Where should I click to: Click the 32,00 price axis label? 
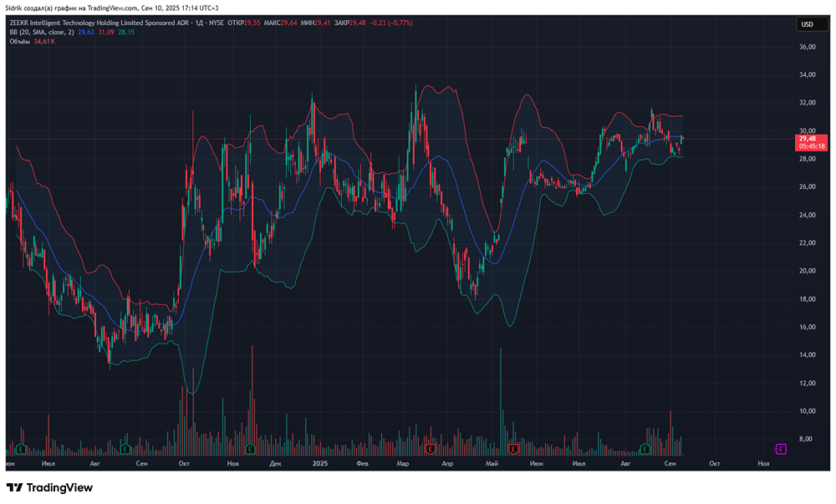point(808,103)
